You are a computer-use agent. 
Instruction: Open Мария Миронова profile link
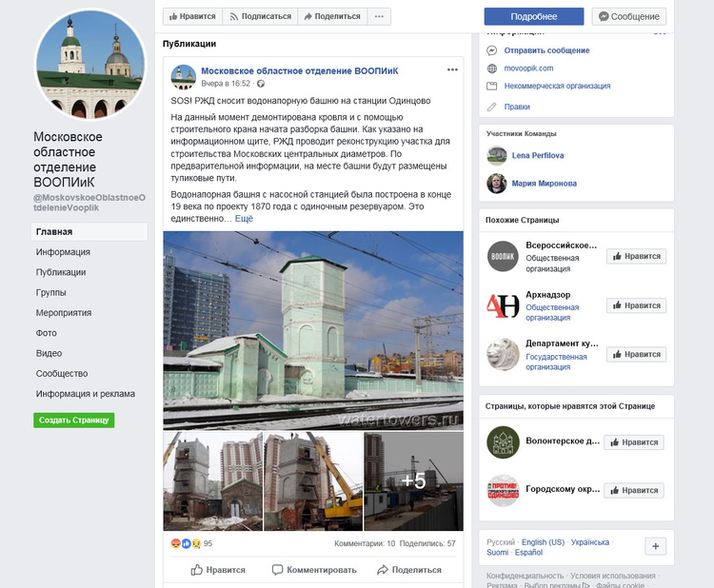tap(545, 184)
